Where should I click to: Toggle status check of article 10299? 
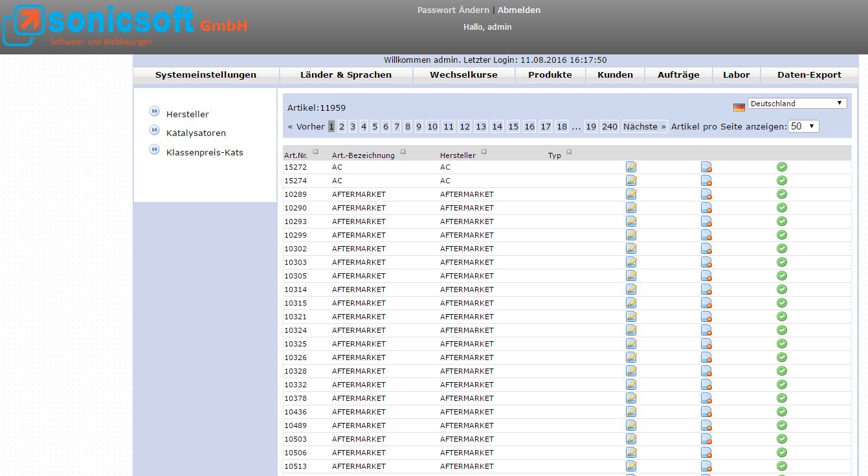pyautogui.click(x=782, y=235)
